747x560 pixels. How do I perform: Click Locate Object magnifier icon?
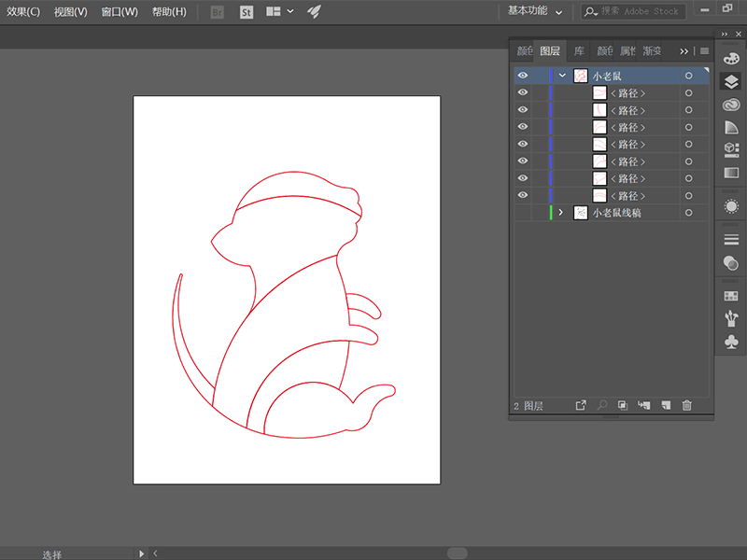point(602,405)
